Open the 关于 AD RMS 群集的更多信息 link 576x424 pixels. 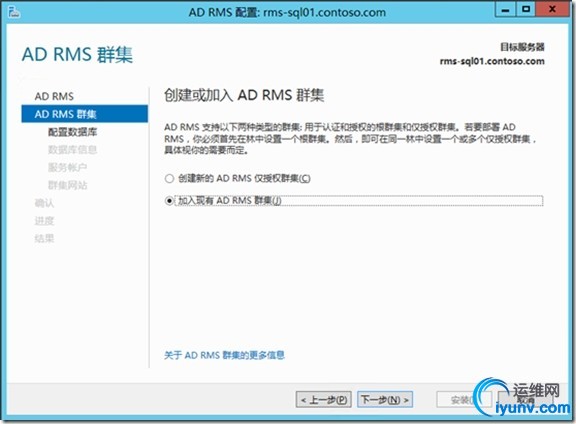click(224, 355)
